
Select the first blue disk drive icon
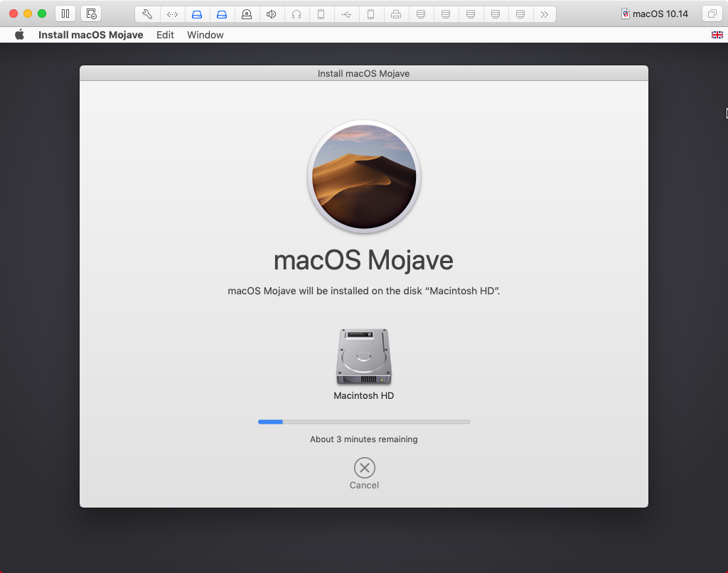coord(196,13)
